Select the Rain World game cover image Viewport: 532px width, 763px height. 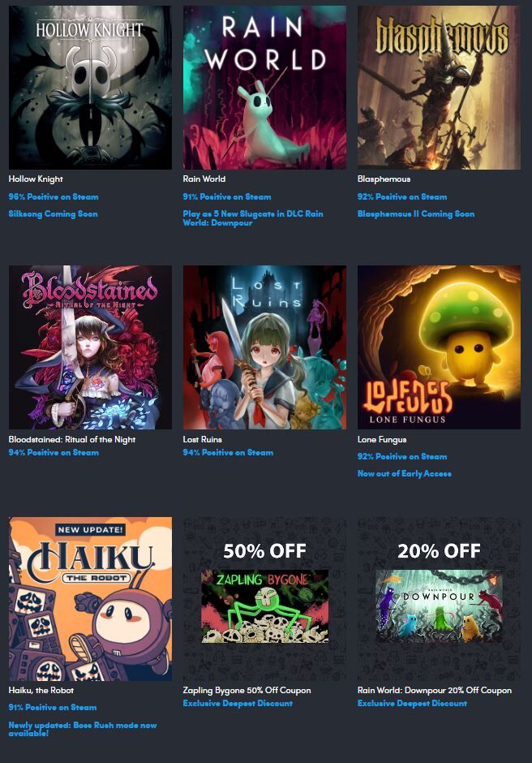click(264, 88)
